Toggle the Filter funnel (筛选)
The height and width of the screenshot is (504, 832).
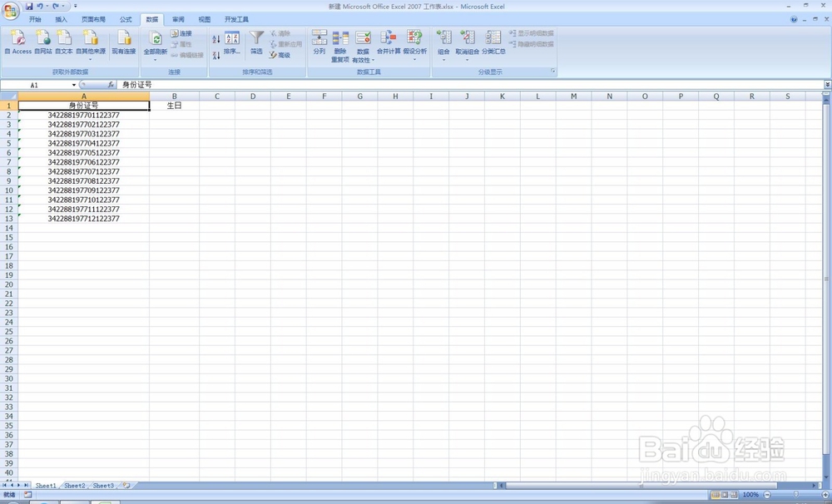point(256,42)
